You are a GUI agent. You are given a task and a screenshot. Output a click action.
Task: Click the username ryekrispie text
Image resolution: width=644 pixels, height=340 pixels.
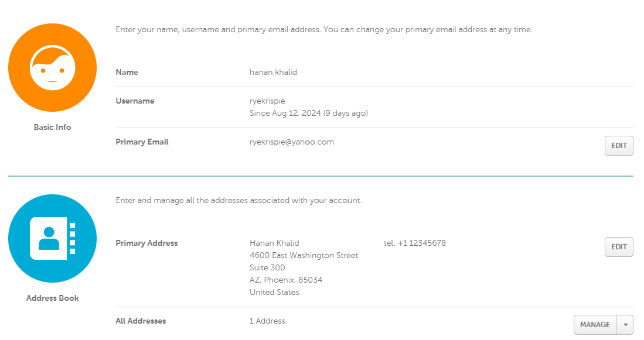pos(267,101)
